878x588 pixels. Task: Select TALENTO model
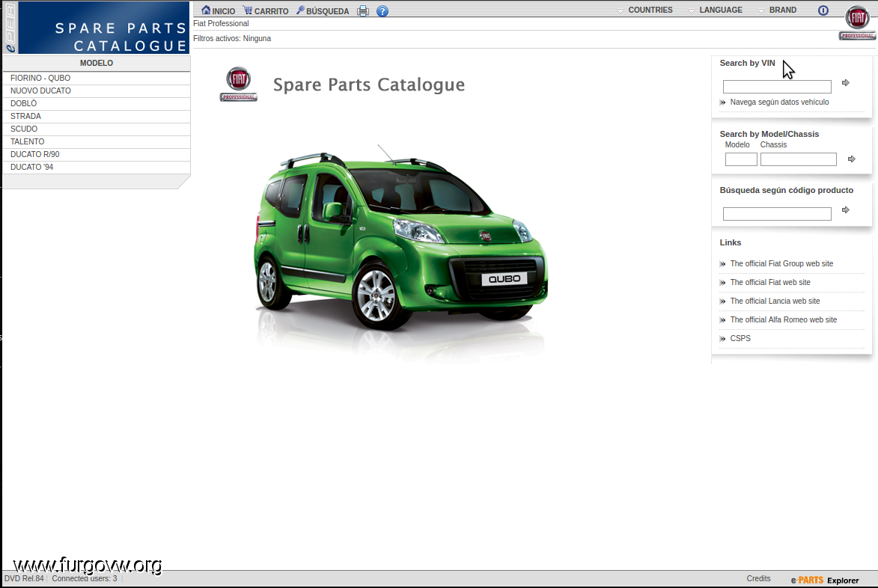(97, 142)
